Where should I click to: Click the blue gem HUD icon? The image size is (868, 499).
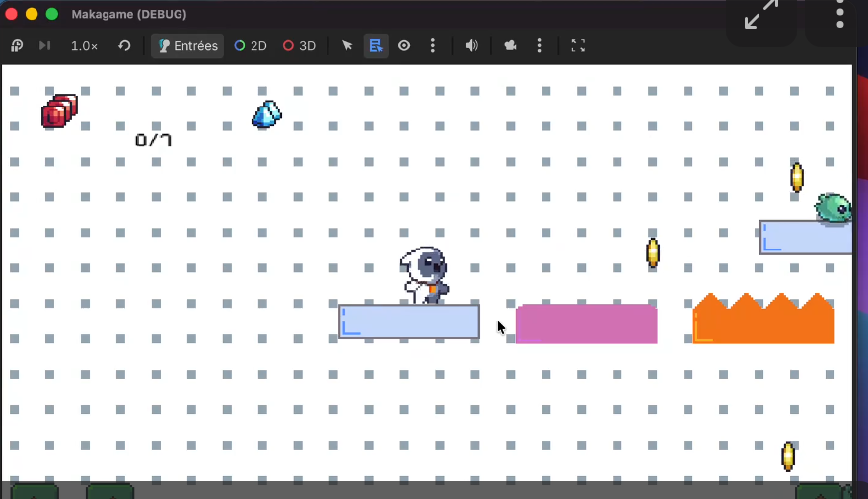pos(267,114)
